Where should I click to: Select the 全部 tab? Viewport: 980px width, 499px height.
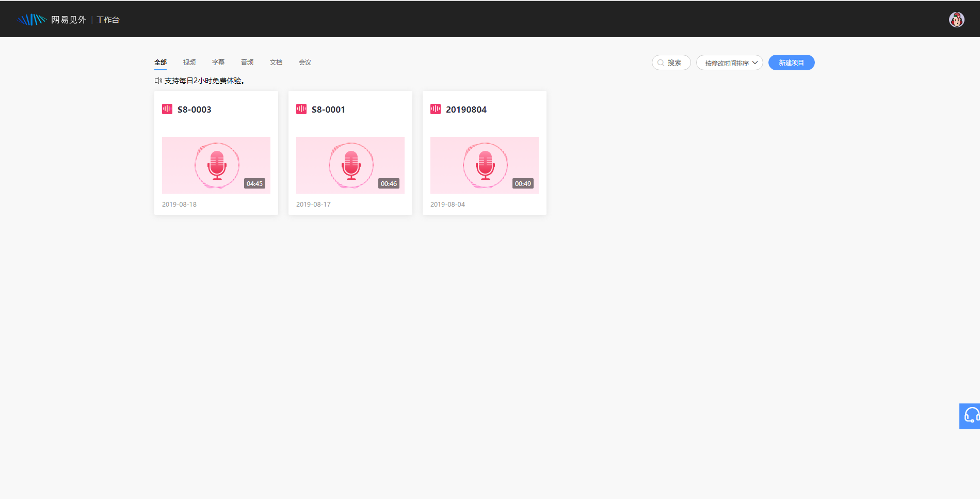(x=160, y=63)
